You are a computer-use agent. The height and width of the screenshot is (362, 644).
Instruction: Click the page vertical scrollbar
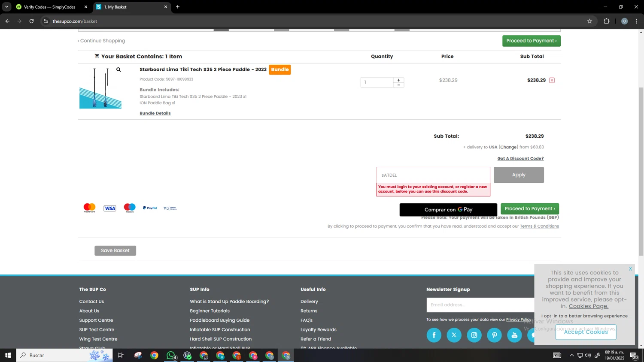pos(641,172)
